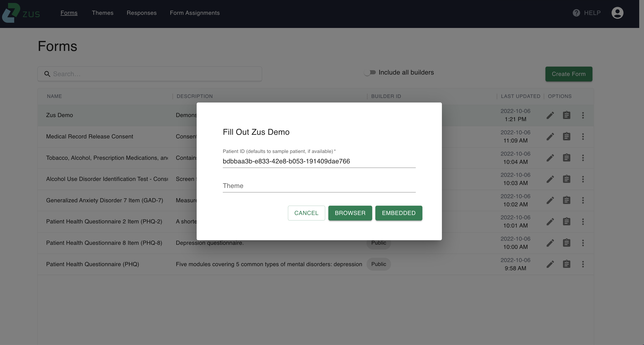Switch to the Themes tab
The width and height of the screenshot is (644, 345).
(102, 13)
